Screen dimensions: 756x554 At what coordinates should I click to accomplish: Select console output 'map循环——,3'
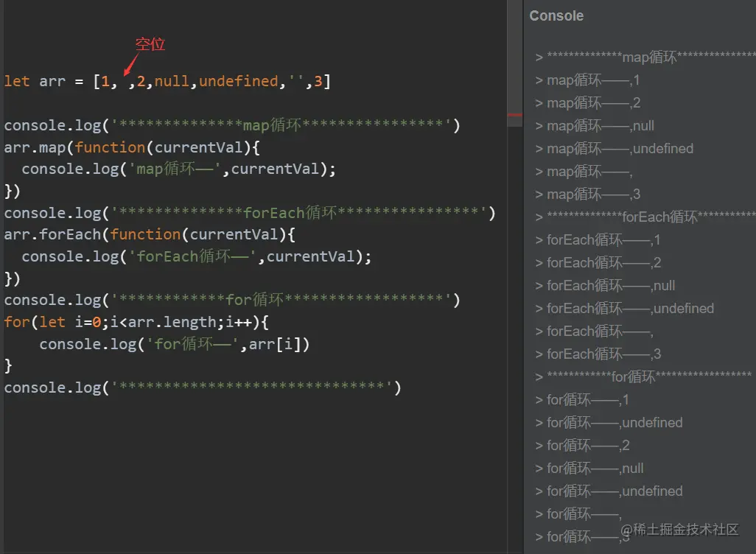pos(588,194)
